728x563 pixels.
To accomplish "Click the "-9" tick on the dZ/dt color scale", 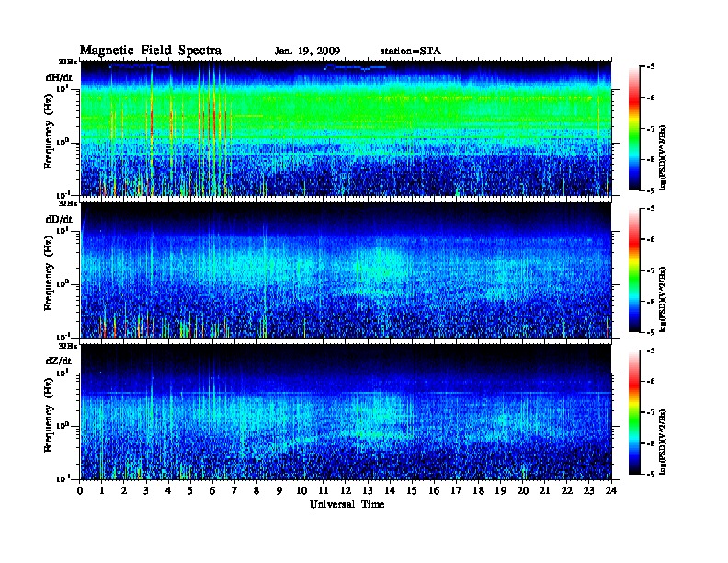I will pos(651,475).
